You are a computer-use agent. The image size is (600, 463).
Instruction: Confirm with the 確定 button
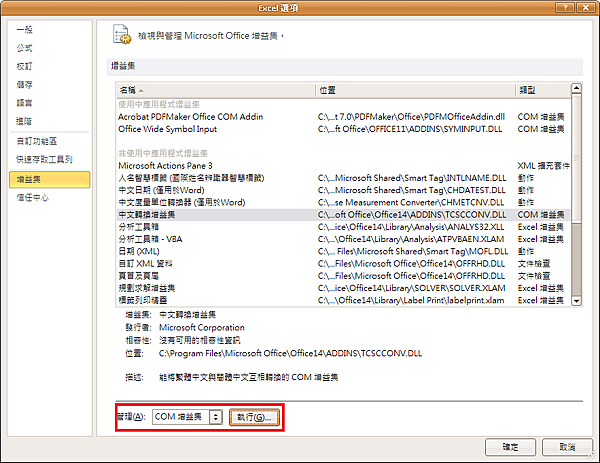[510, 447]
